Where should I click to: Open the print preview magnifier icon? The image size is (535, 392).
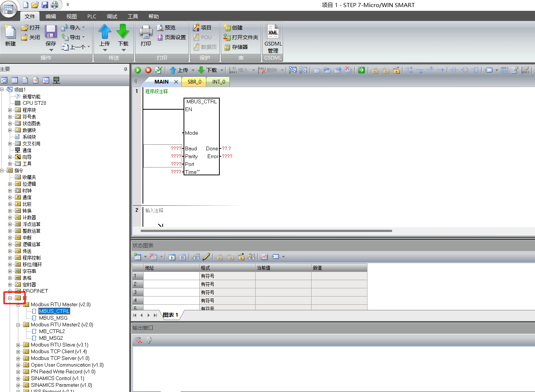coord(160,28)
